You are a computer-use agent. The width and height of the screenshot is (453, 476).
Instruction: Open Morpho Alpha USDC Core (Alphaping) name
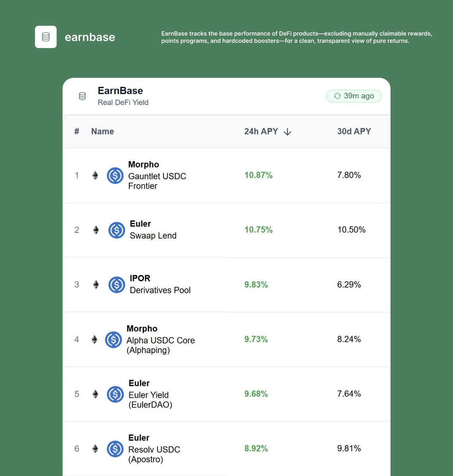coord(160,340)
